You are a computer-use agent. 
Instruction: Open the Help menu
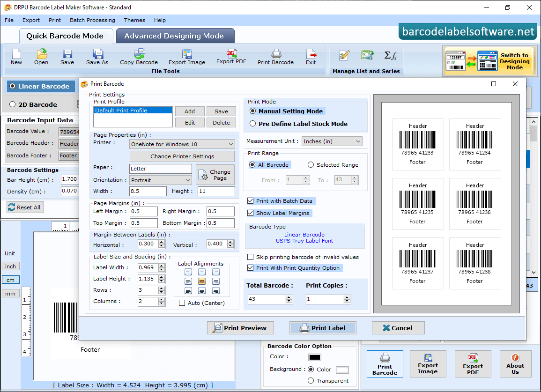pos(160,20)
